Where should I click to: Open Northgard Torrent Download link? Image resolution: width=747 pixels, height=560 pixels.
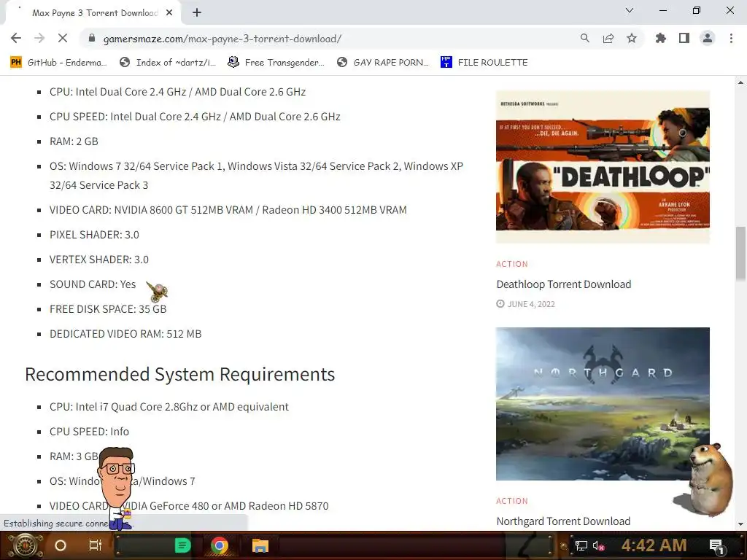coord(563,521)
